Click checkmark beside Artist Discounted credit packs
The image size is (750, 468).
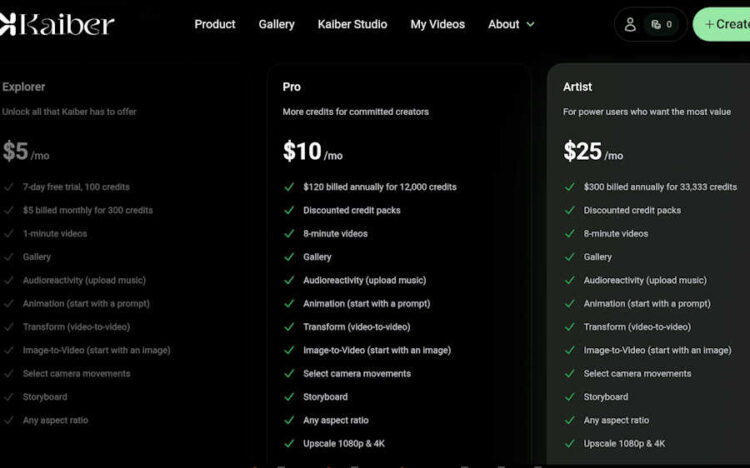tap(570, 211)
